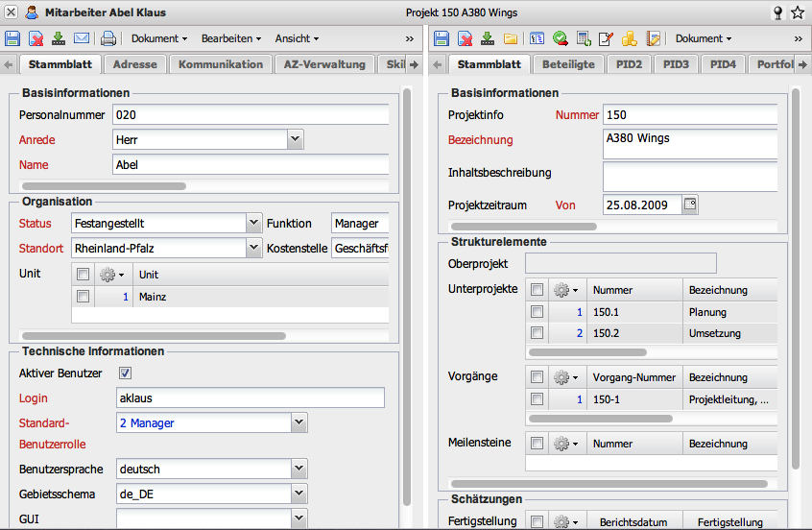Click the edit note pencil icon
812x530 pixels.
click(x=606, y=38)
